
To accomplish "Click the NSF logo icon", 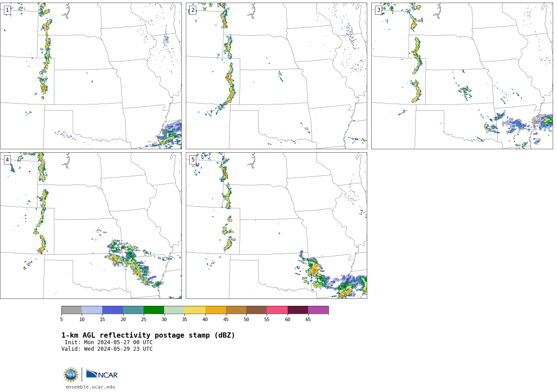I will [x=71, y=375].
